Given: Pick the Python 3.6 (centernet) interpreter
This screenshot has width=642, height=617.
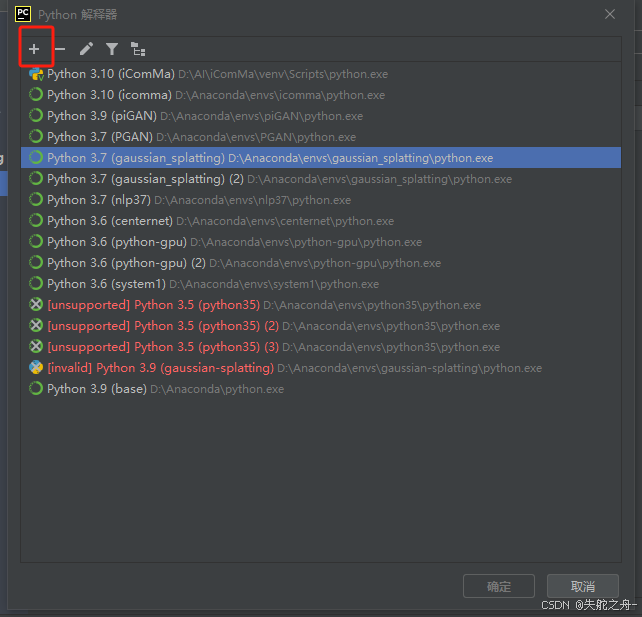Looking at the screenshot, I should pos(321,221).
